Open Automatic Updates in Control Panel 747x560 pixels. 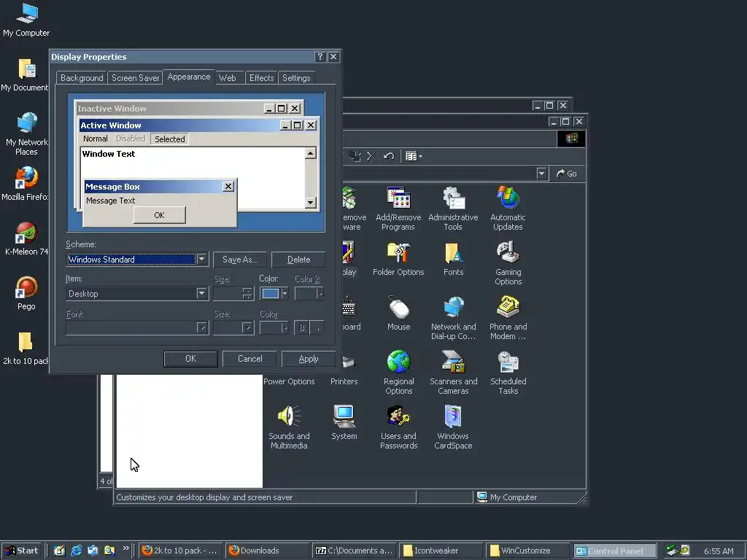tap(508, 209)
